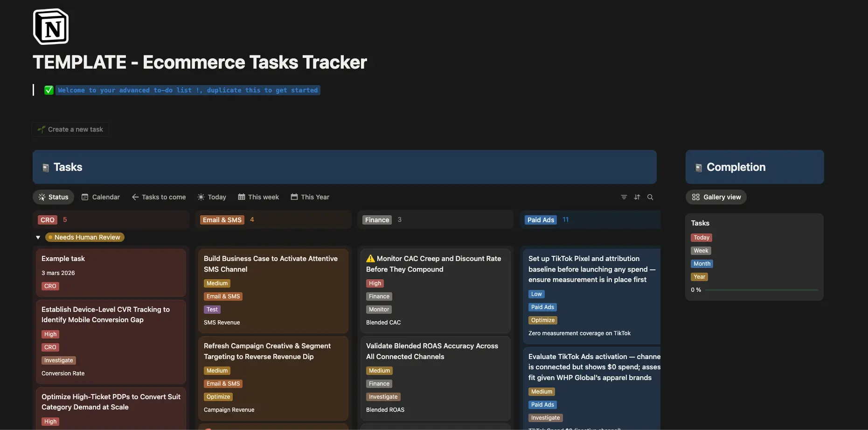This screenshot has width=868, height=430.
Task: Open Validate Blended ROAS Accuracy card
Action: 436,378
